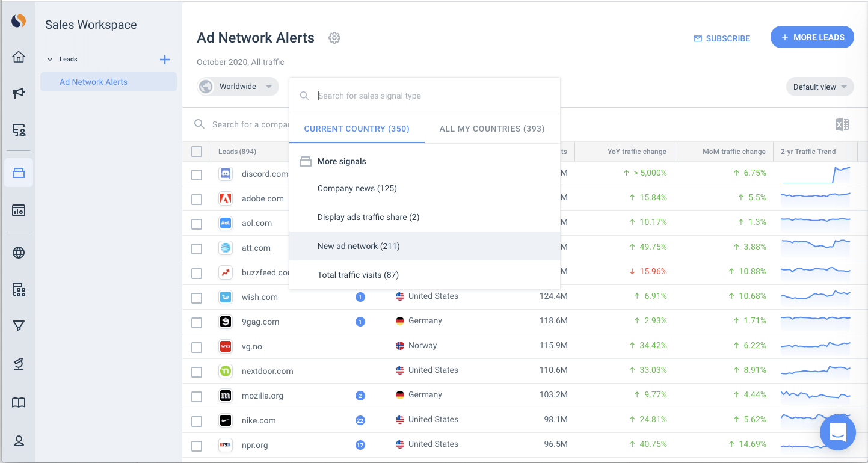Select the checkbox for nike.com row
Image resolution: width=868 pixels, height=463 pixels.
coord(197,420)
